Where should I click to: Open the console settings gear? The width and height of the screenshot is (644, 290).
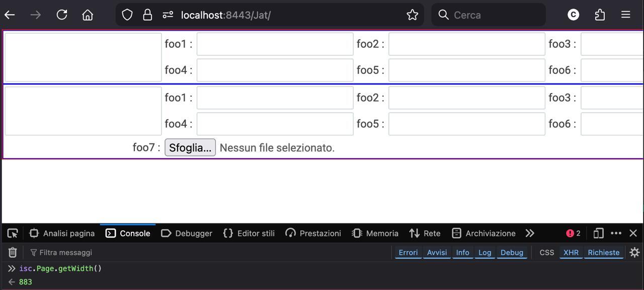tap(634, 252)
